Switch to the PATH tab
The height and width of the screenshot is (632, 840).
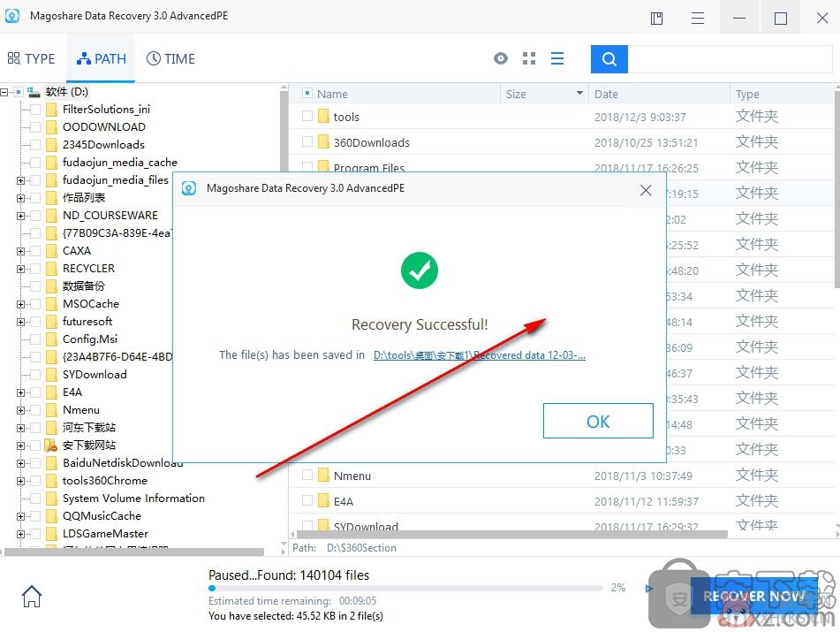(x=102, y=58)
